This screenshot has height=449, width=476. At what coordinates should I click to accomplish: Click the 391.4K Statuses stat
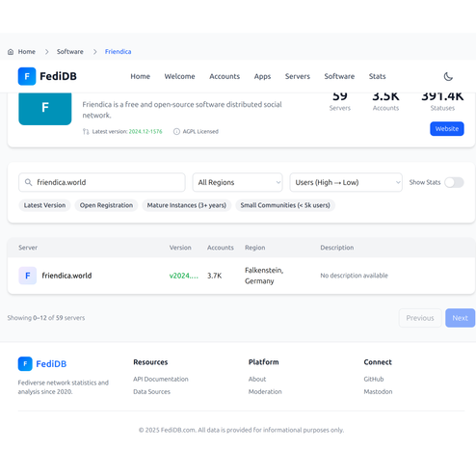(x=442, y=102)
